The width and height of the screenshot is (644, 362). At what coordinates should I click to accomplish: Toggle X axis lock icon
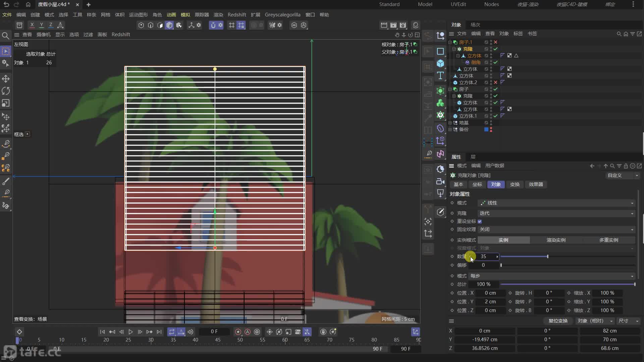(x=32, y=25)
